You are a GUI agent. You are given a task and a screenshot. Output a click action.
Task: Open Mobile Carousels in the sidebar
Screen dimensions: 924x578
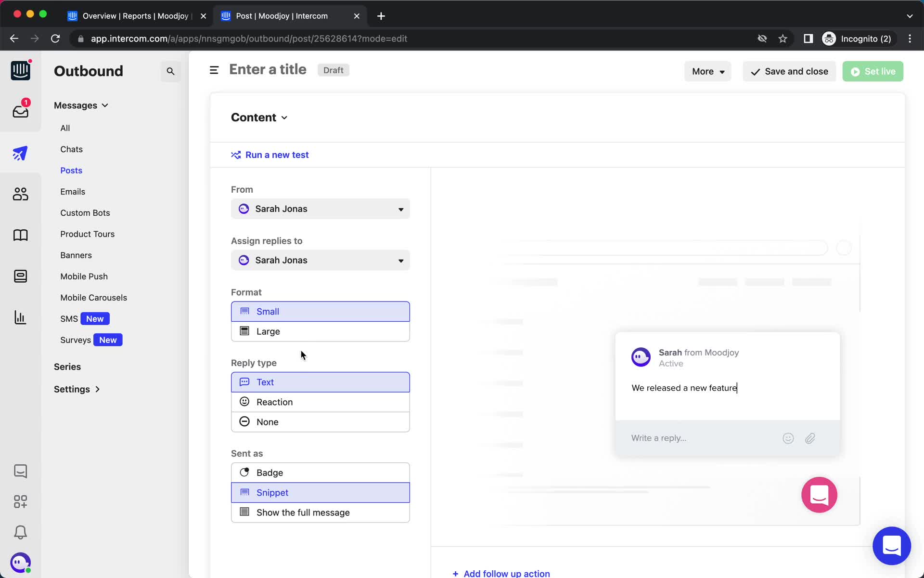click(94, 298)
